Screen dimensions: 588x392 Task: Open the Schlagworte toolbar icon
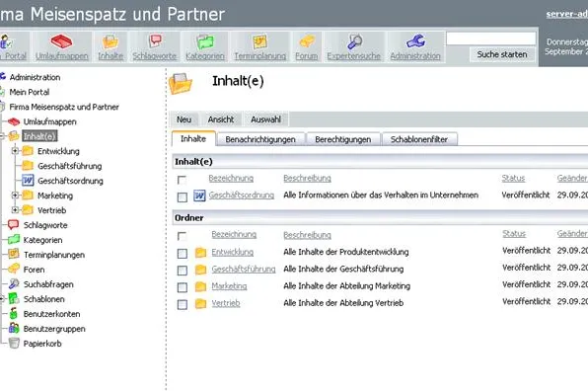(155, 40)
